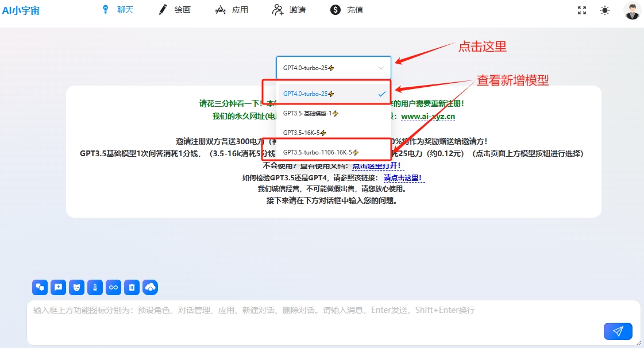Toggle the sun light/dark theme icon
This screenshot has width=644, height=348.
pos(605,10)
